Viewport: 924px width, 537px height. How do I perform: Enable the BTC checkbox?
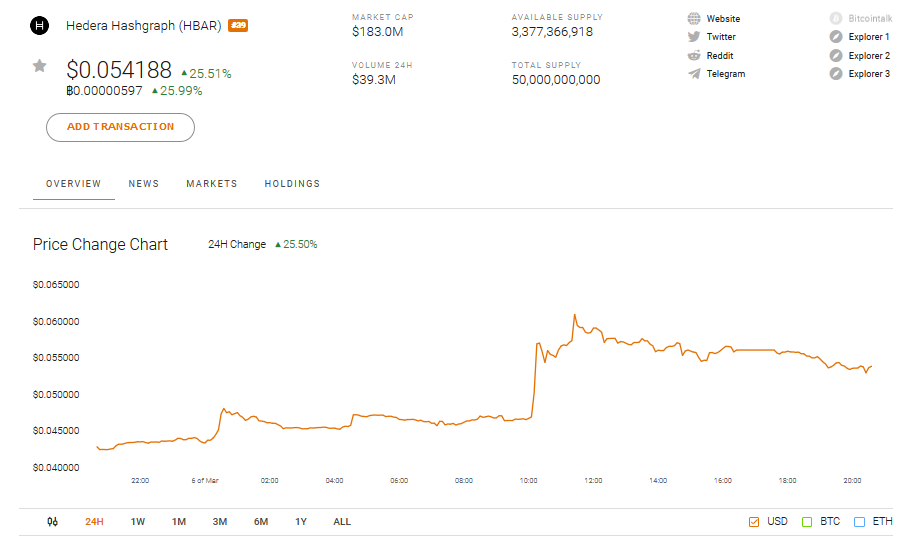point(807,522)
